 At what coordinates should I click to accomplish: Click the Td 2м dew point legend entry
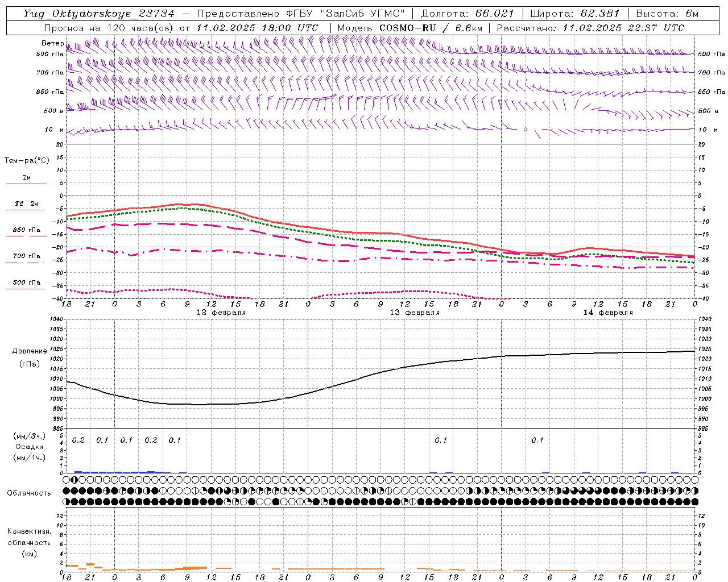(x=26, y=203)
